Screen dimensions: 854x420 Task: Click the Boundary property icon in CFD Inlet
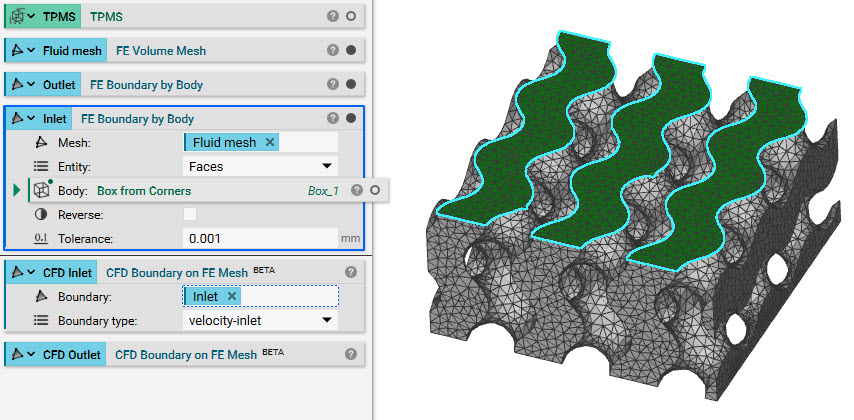[41, 297]
